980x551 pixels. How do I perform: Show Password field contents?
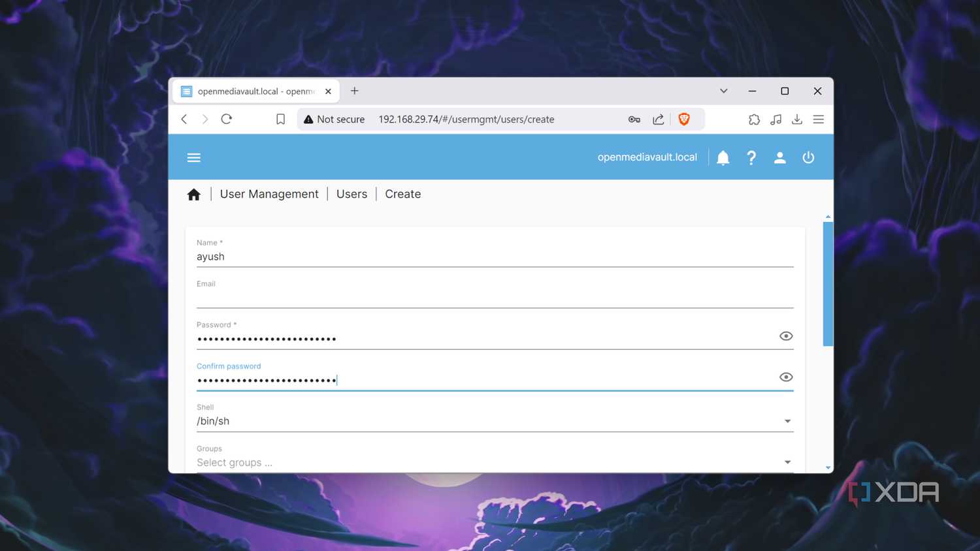[x=786, y=336]
